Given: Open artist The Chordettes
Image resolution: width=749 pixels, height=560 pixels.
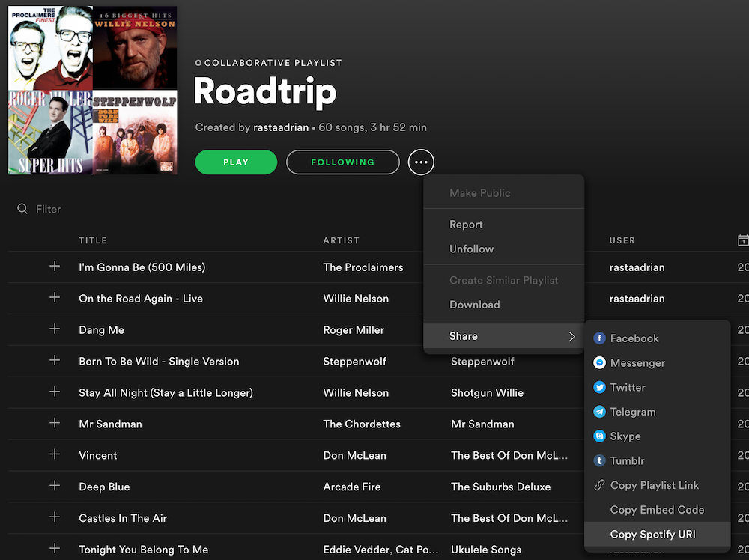Looking at the screenshot, I should (x=362, y=424).
